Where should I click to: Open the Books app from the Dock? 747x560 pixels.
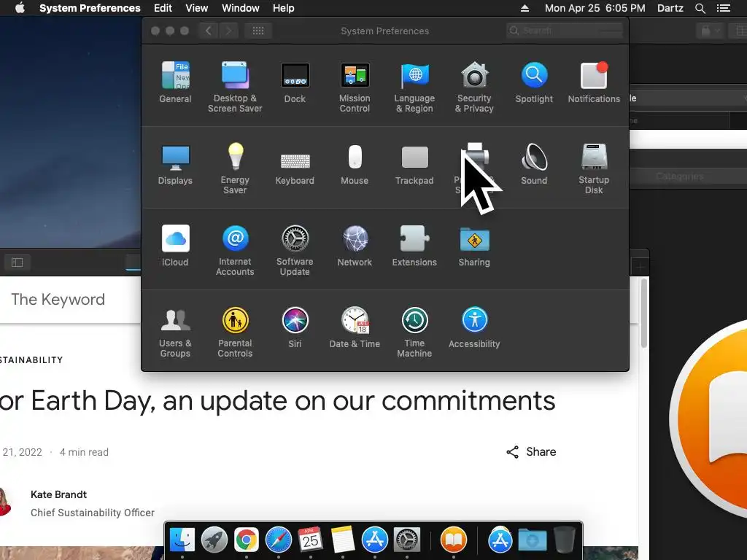coord(454,540)
